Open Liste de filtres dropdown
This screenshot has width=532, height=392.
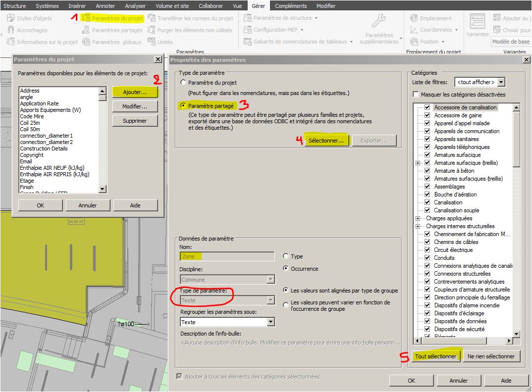point(501,82)
